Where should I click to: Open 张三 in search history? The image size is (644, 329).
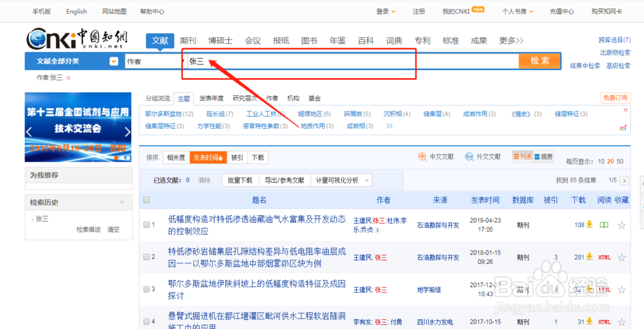[42, 220]
